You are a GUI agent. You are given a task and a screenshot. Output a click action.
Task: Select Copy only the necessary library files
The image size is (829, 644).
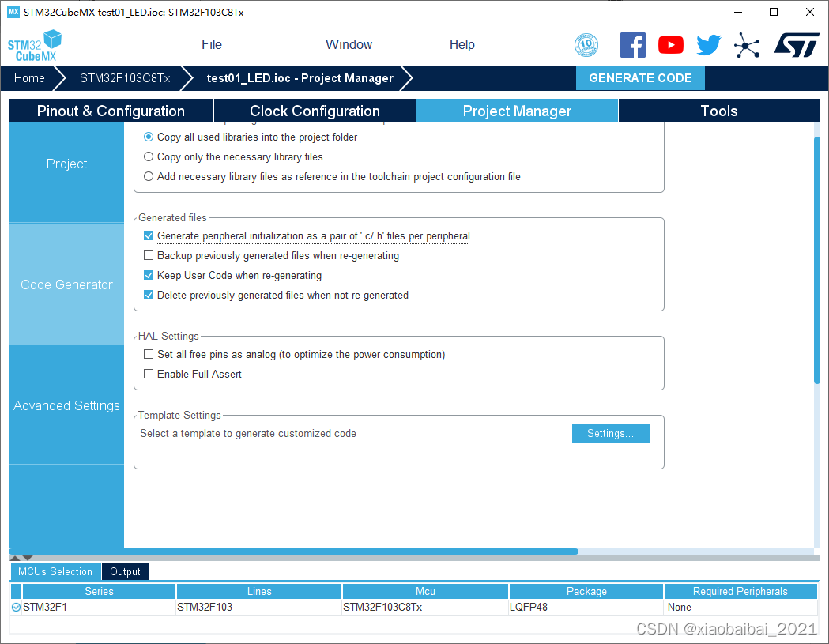click(149, 156)
